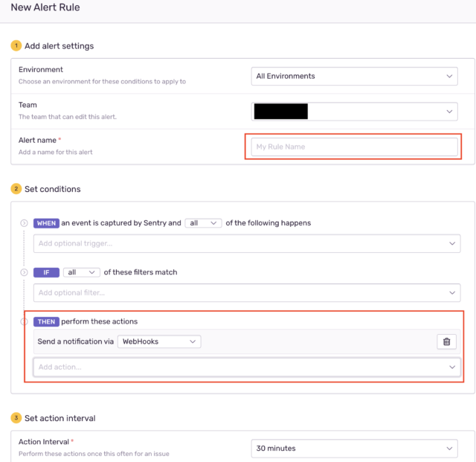Change the WHEN 'all' match selector
The height and width of the screenshot is (462, 476).
point(203,223)
